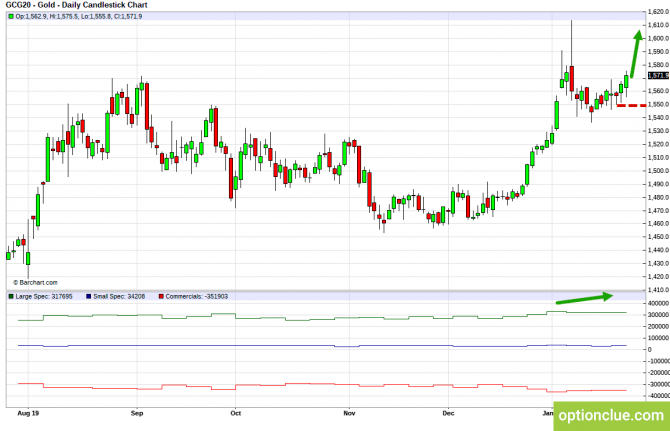Click the 'Nov' date axis label

(x=349, y=413)
